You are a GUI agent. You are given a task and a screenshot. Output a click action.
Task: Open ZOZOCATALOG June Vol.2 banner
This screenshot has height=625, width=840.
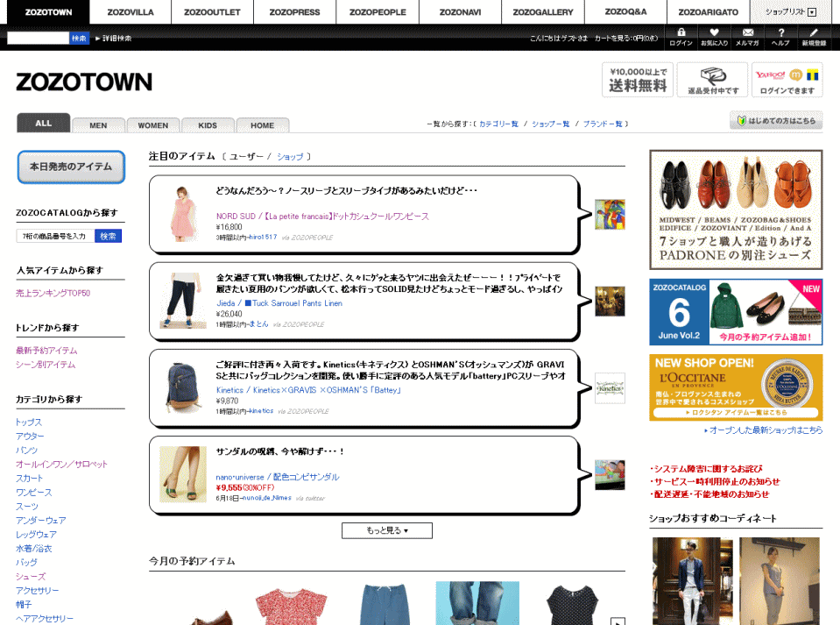point(736,312)
